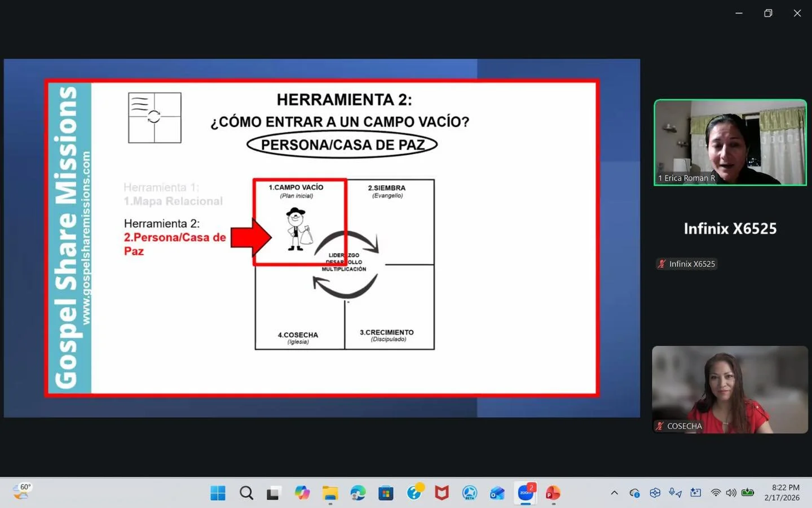812x508 pixels.
Task: Open McAfee from the taskbar
Action: pyautogui.click(x=442, y=493)
